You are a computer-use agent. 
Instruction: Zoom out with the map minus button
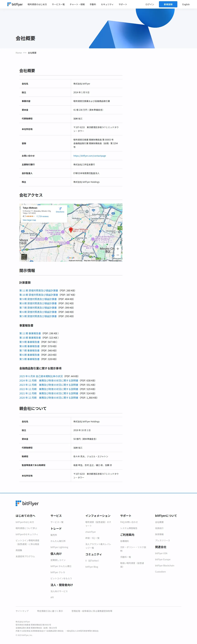point(118,255)
